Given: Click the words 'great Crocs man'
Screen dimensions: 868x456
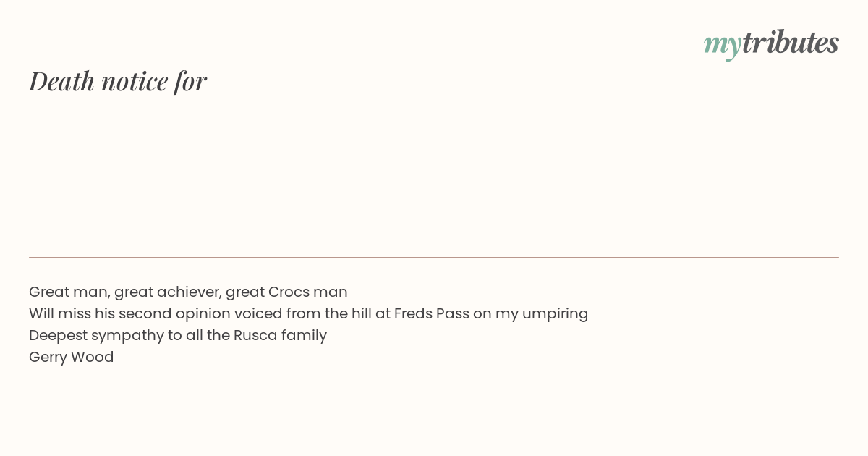Looking at the screenshot, I should (286, 292).
